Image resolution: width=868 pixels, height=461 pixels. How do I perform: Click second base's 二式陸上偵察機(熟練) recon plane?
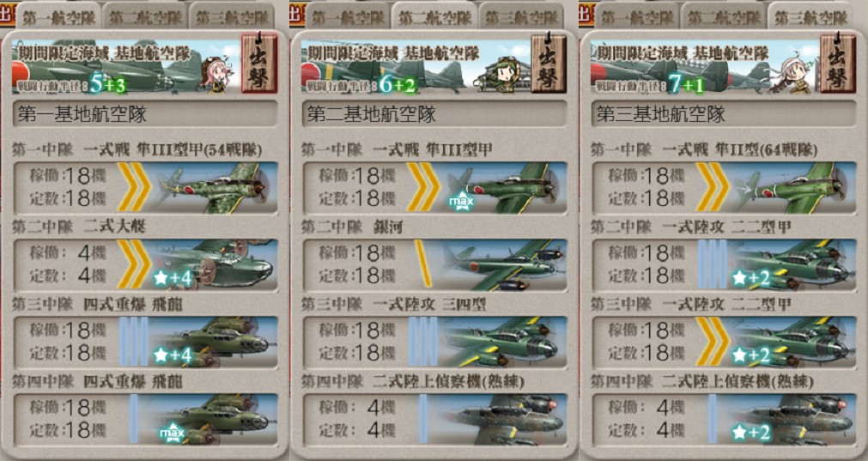(434, 420)
